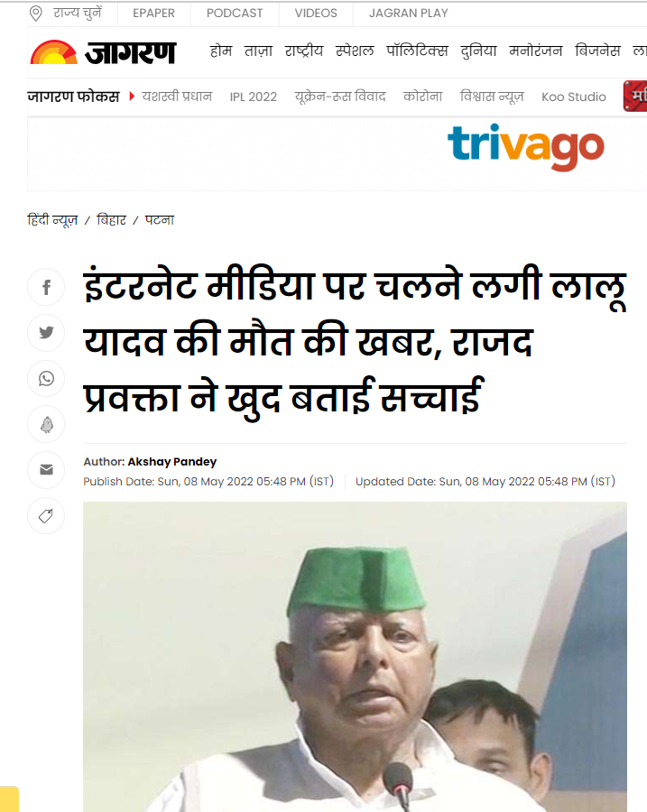Screen dimensions: 647x812
Task: Select the पॉलिटिक्स menu item
Action: pos(417,51)
